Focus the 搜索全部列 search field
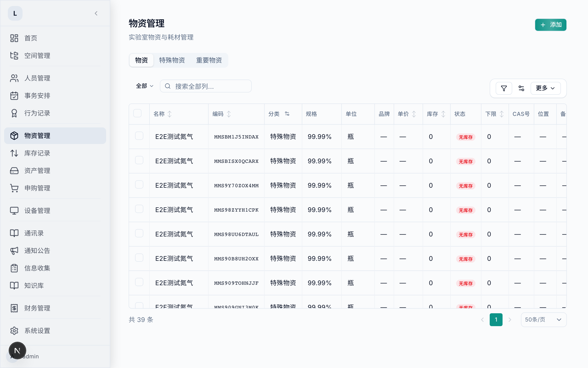This screenshot has height=368, width=588. pos(206,86)
